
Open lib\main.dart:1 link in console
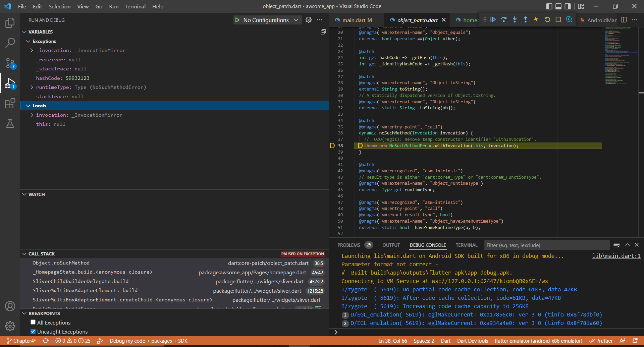pos(616,256)
